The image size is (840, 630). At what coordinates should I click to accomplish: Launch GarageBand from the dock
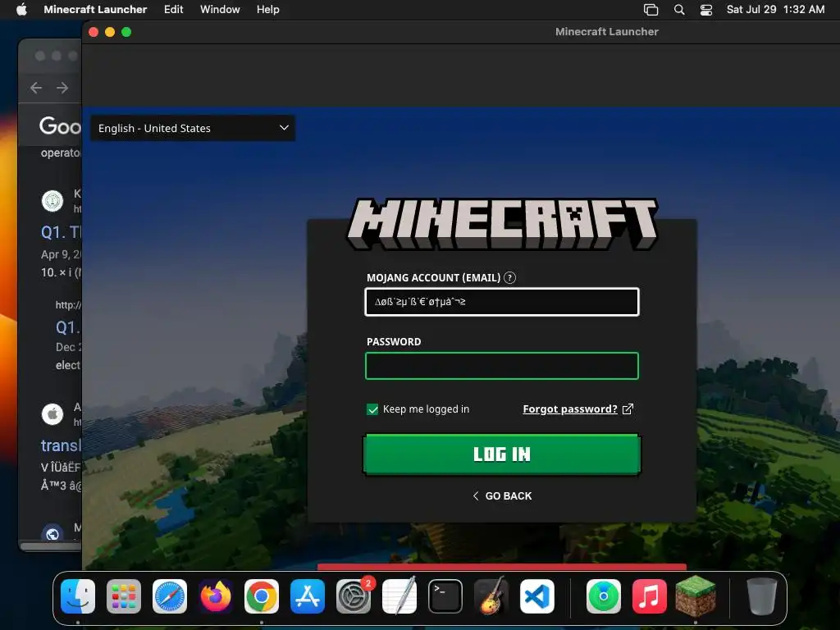click(491, 596)
